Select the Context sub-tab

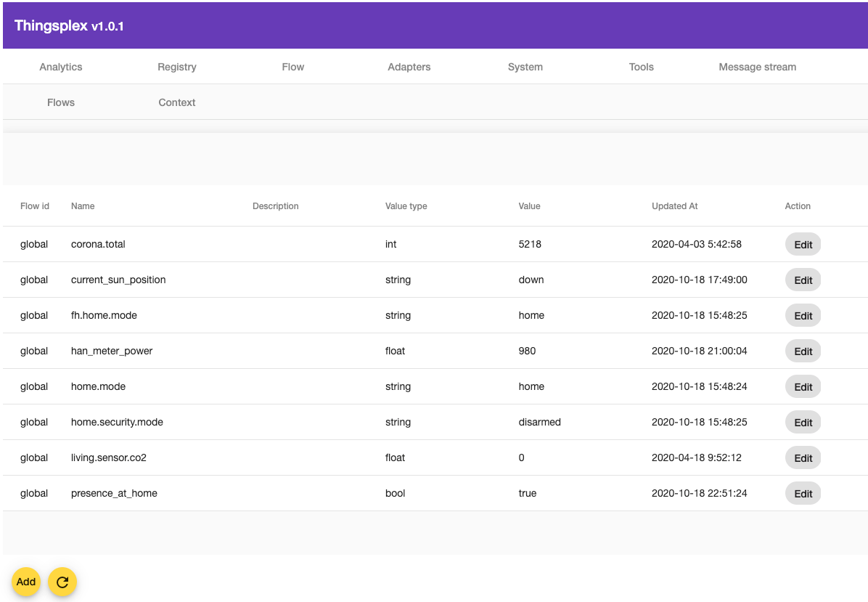coord(177,102)
